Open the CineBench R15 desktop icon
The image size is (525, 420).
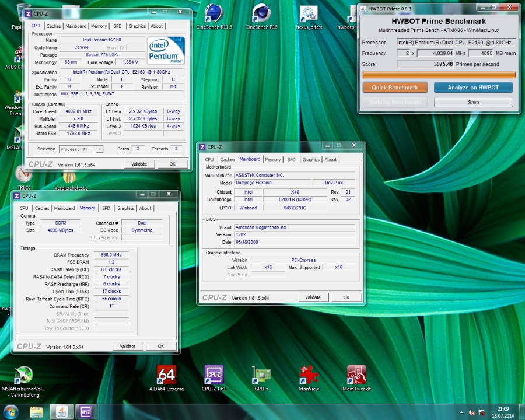pyautogui.click(x=261, y=16)
